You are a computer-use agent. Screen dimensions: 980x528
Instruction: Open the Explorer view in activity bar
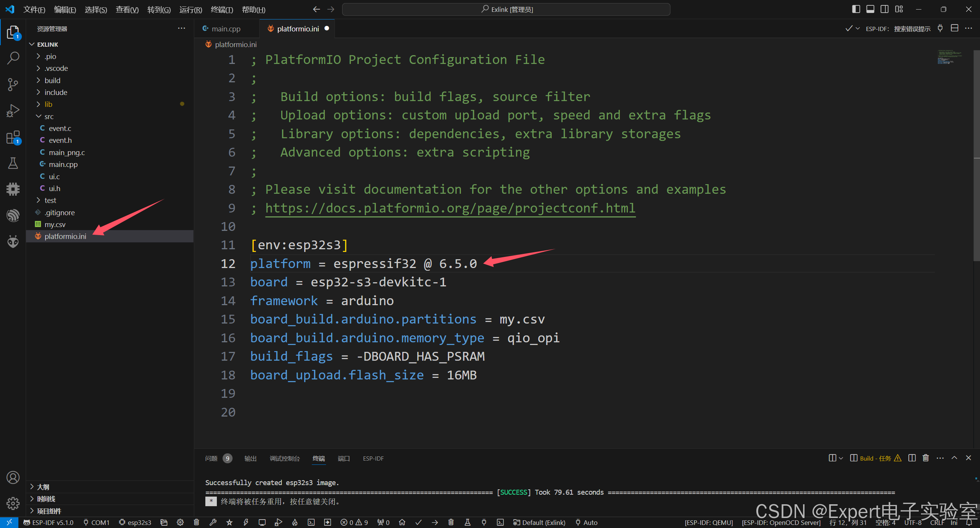13,33
